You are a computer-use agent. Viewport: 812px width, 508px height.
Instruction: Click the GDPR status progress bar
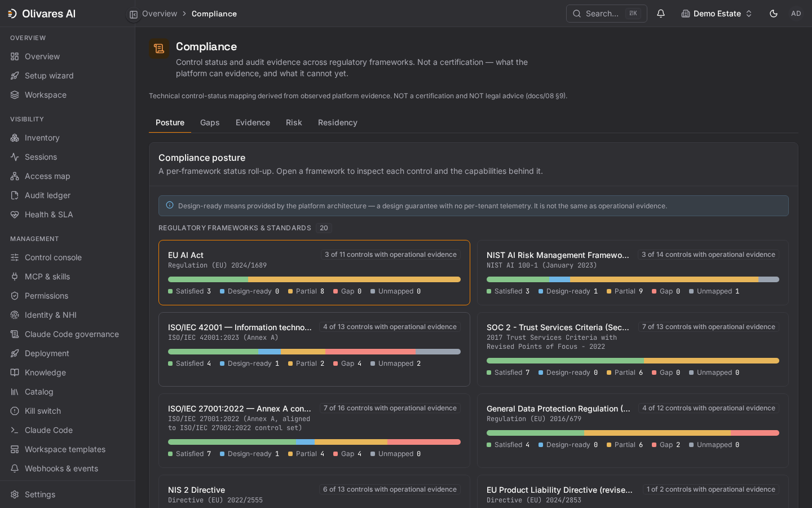pos(633,433)
